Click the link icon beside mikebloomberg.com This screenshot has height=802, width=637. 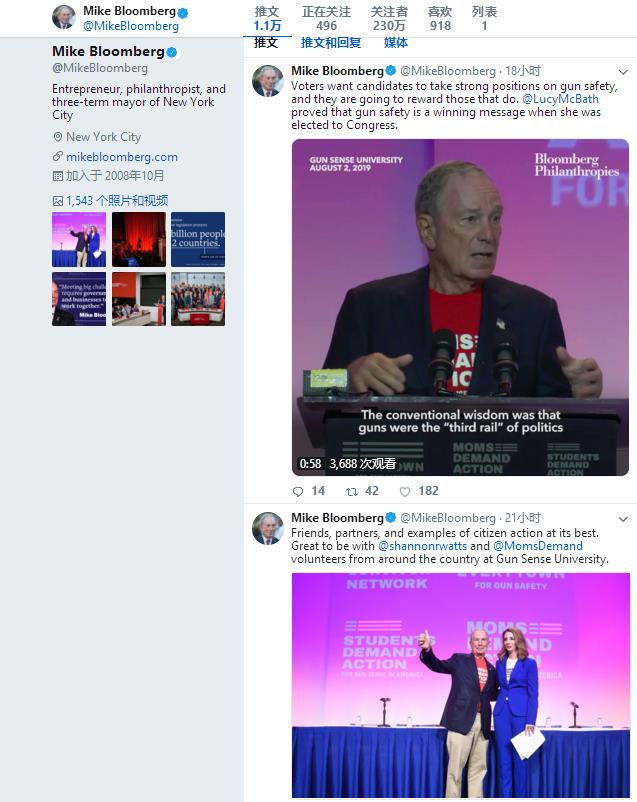(58, 157)
